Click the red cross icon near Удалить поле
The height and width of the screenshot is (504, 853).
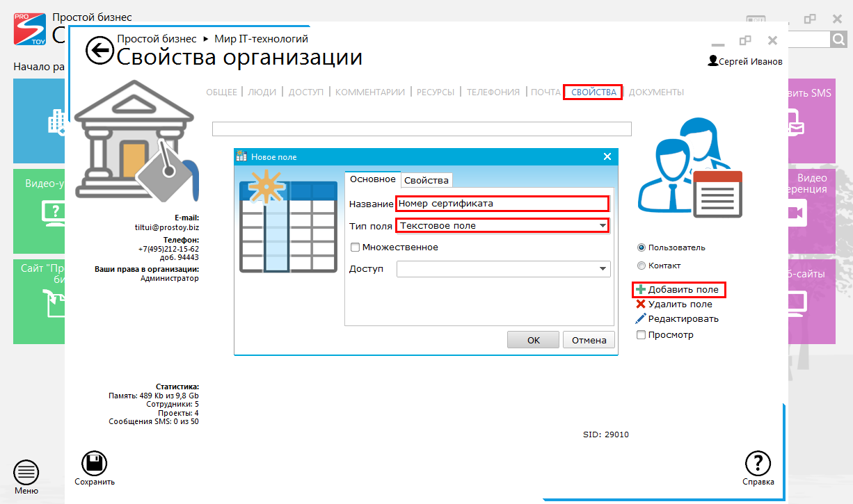coord(641,304)
